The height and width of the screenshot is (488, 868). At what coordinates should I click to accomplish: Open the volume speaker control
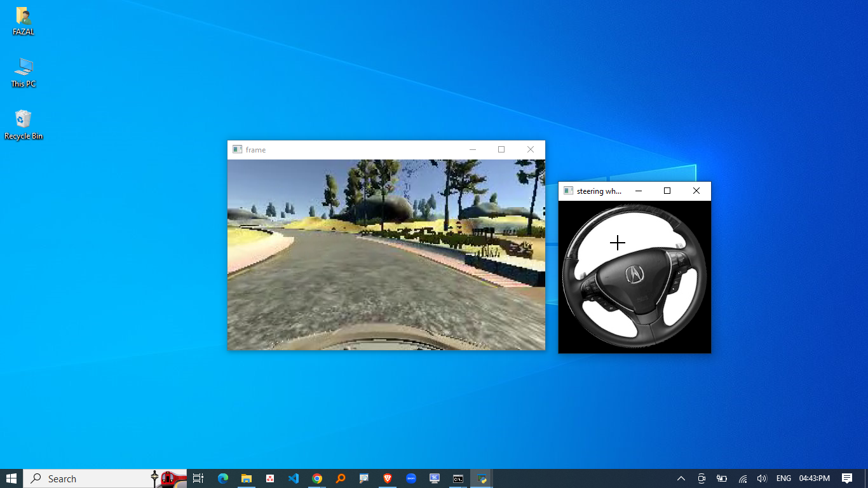coord(762,478)
